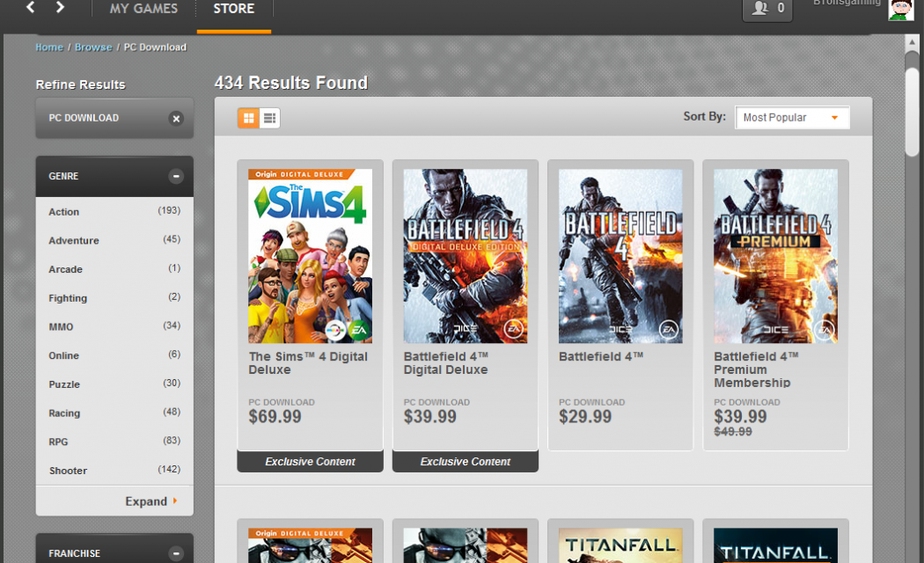924x563 pixels.
Task: Click the $69.99 price of The Sims 4
Action: [275, 417]
